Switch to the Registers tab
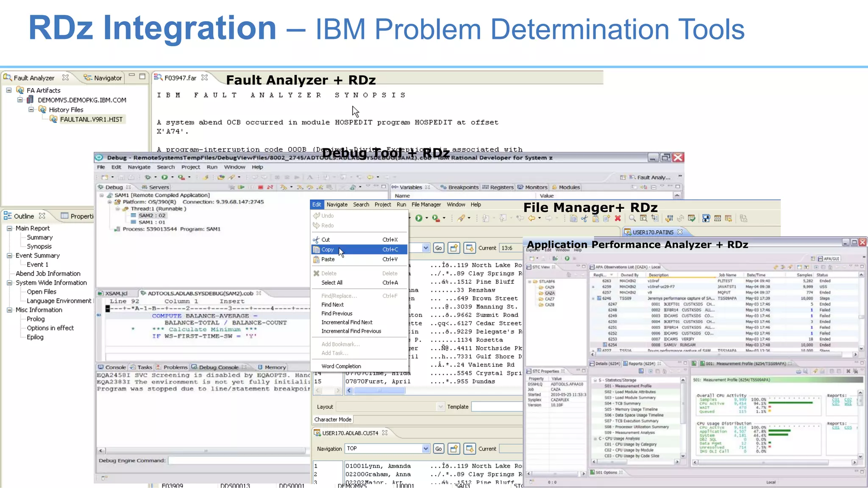Viewport: 868px width, 488px height. pos(498,187)
